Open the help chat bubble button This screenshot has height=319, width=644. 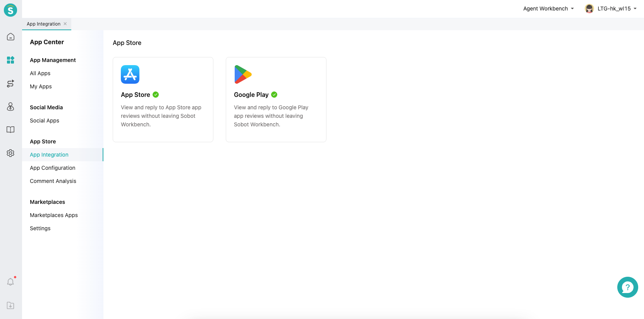(x=627, y=287)
